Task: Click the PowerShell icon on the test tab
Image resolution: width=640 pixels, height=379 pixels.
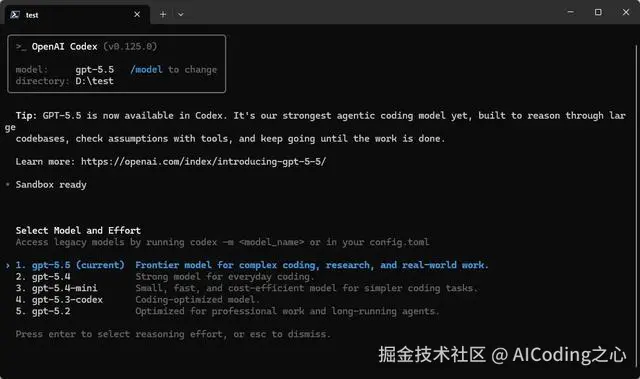Action: [15, 15]
